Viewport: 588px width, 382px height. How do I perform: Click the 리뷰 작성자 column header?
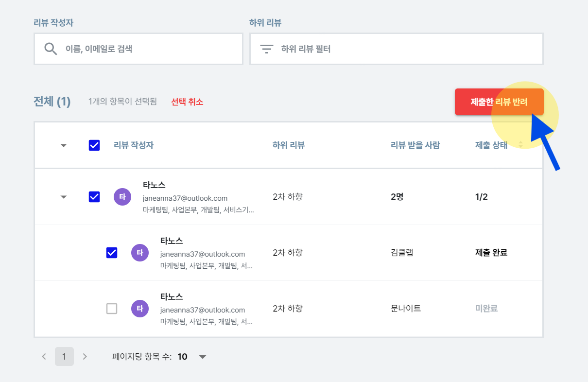pos(134,145)
